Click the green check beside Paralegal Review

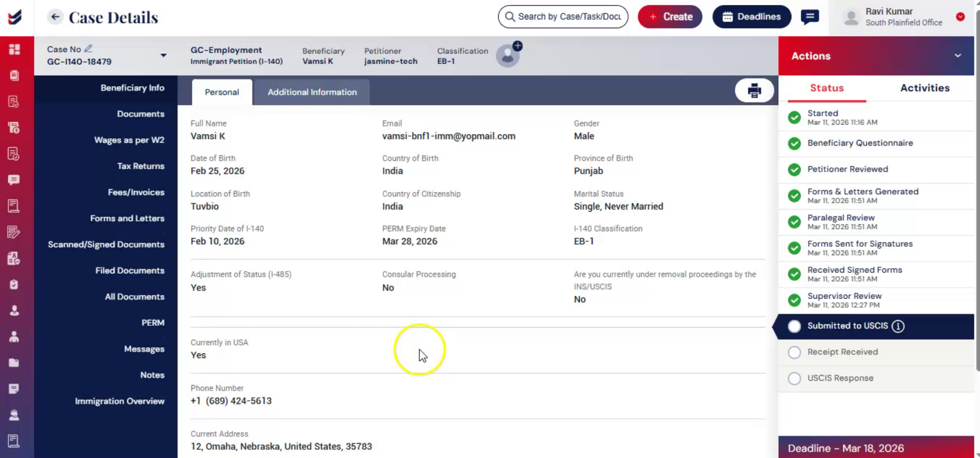[794, 222]
